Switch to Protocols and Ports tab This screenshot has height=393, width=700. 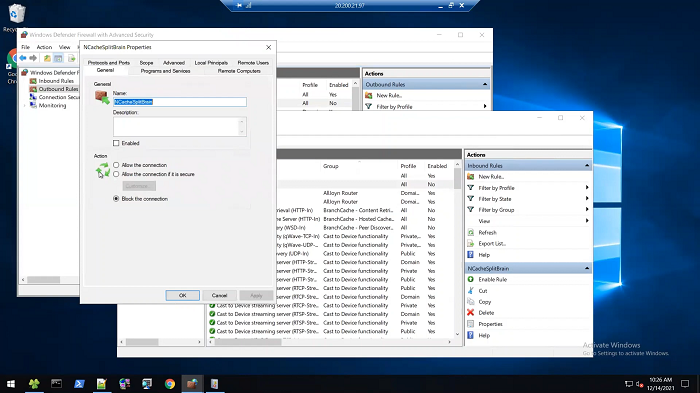[x=108, y=63]
